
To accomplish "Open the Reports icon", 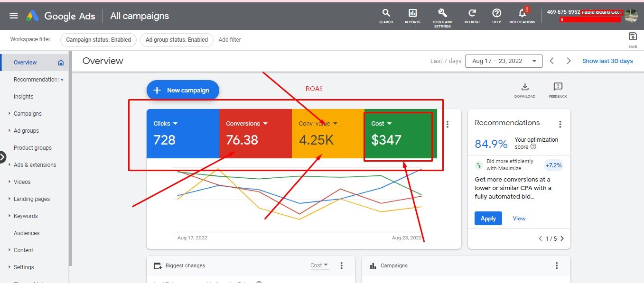I will pos(412,13).
